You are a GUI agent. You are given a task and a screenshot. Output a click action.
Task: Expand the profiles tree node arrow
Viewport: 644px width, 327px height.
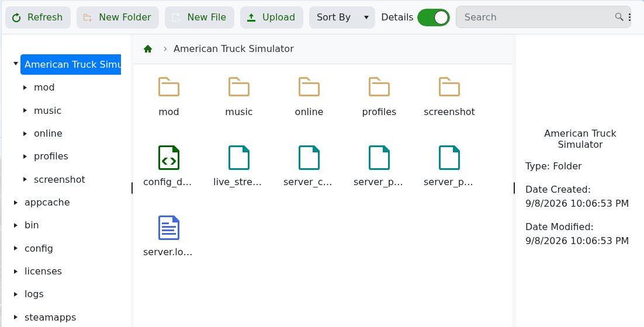tap(25, 156)
